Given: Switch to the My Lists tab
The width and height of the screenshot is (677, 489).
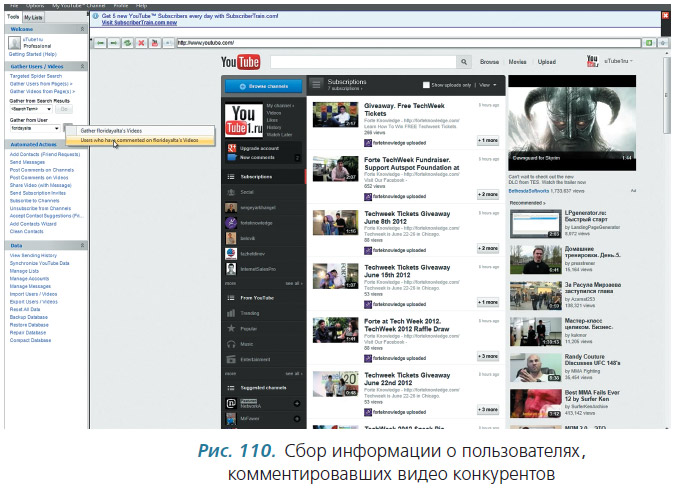Looking at the screenshot, I should pyautogui.click(x=33, y=17).
